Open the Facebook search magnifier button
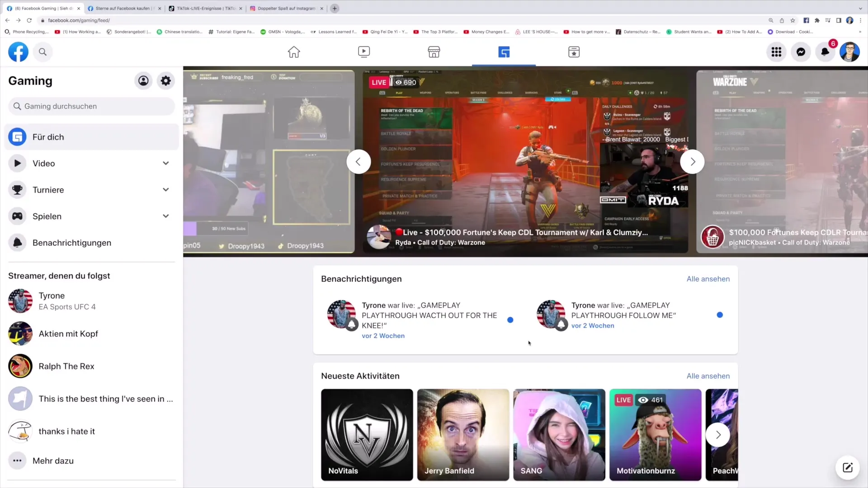The image size is (868, 488). (x=42, y=52)
